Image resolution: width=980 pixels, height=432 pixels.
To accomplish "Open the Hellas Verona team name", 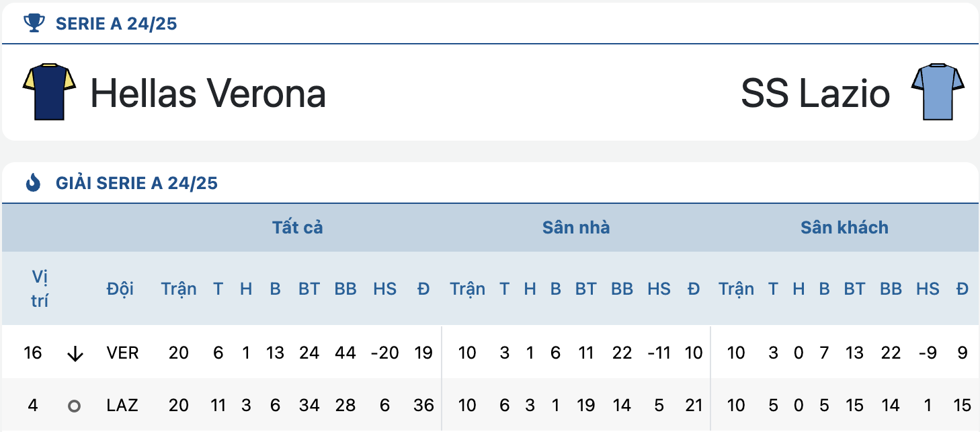I will [x=208, y=93].
